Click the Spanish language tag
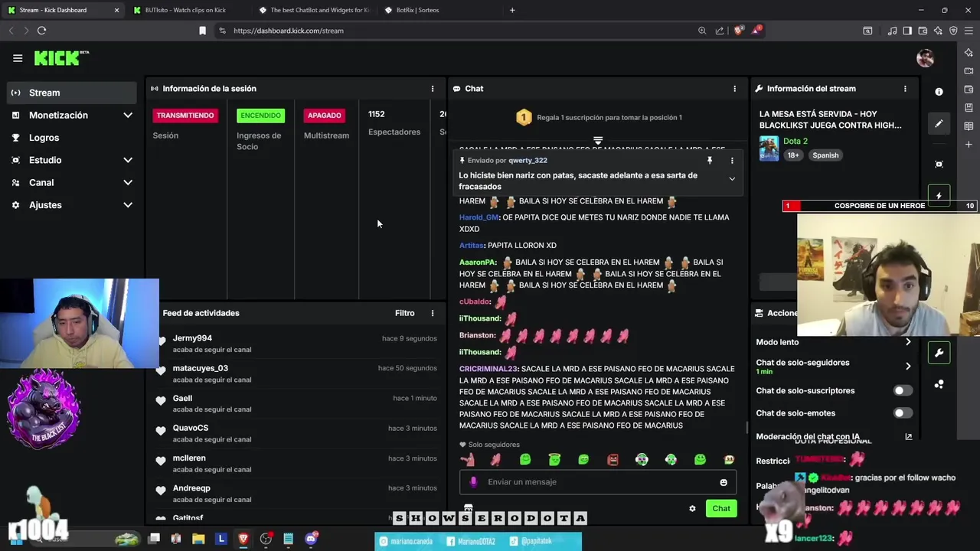The width and height of the screenshot is (980, 551). [825, 155]
